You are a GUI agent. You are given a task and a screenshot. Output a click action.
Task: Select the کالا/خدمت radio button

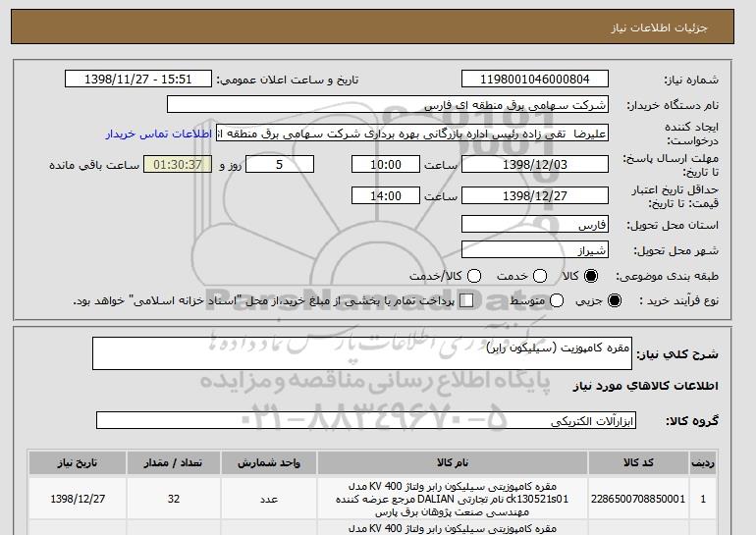click(474, 276)
